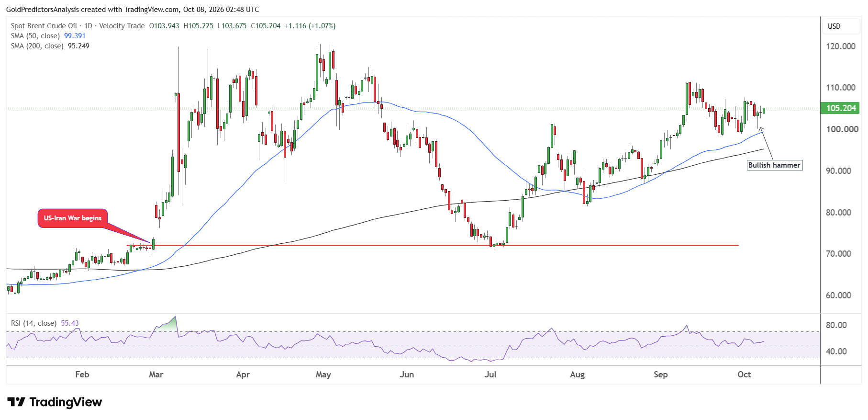This screenshot has width=868, height=420.
Task: Click the SMA 200 value 95.249
Action: pos(79,46)
